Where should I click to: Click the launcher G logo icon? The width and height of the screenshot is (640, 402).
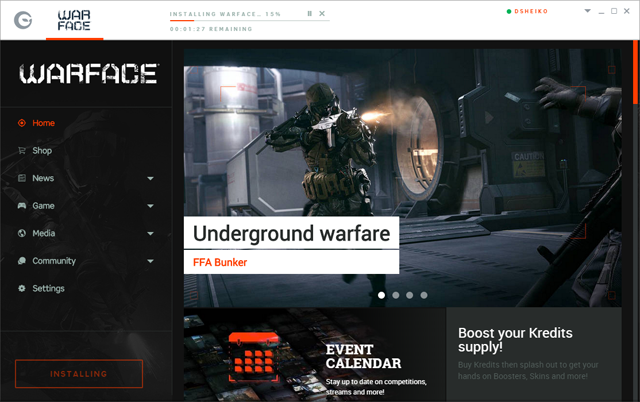point(22,19)
